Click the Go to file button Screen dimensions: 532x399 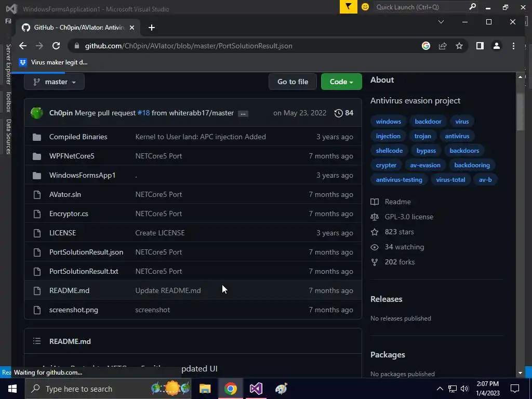point(292,82)
